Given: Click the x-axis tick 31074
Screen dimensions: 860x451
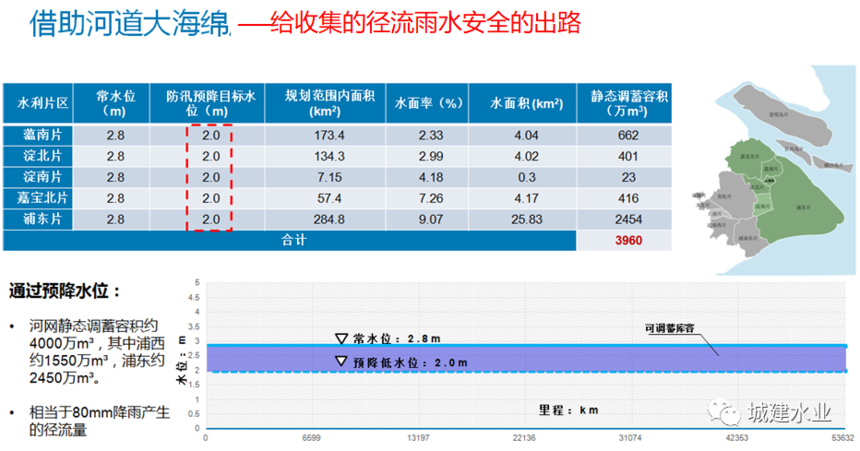Looking at the screenshot, I should 630,438.
